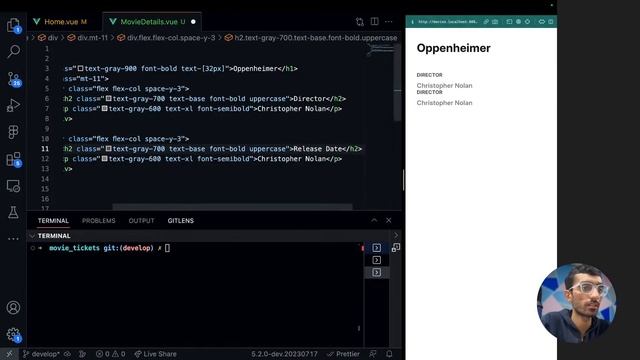
Task: Click link icon in preview toolbar
Action: pos(486,22)
